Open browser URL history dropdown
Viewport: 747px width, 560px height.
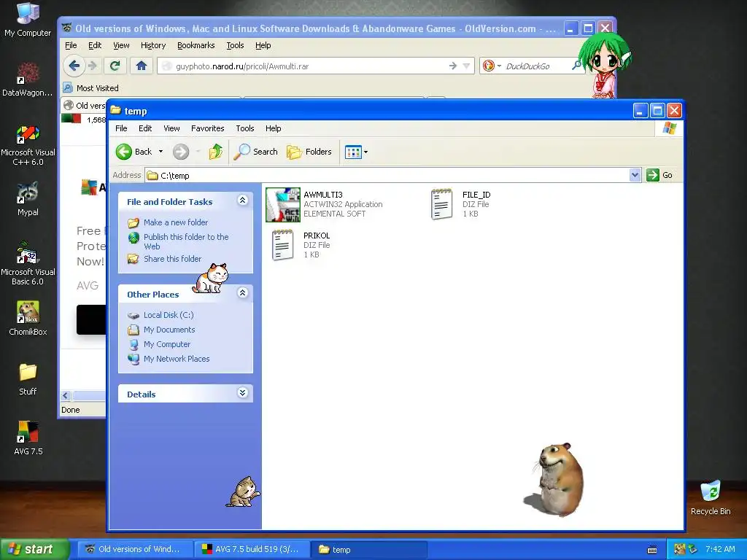(x=467, y=66)
